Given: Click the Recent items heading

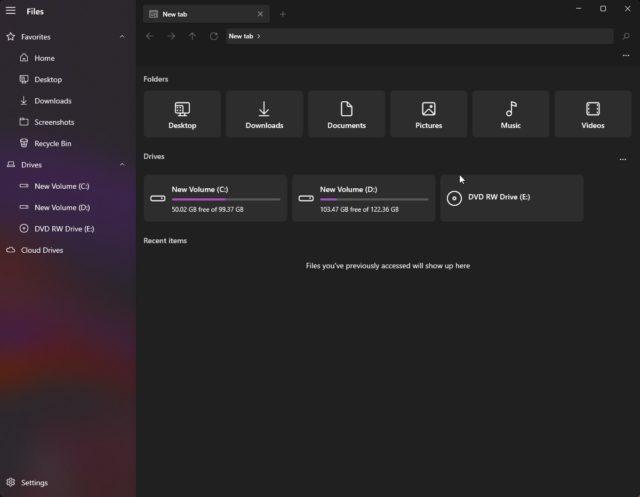Looking at the screenshot, I should [165, 241].
